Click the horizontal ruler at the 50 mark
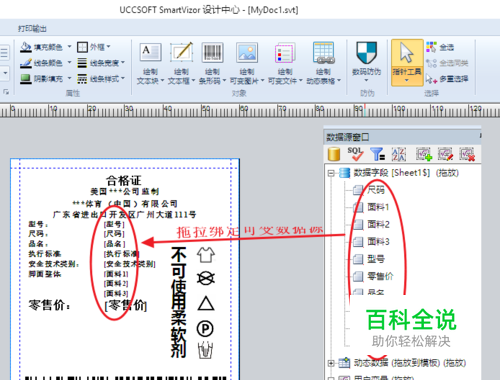 pos(206,110)
